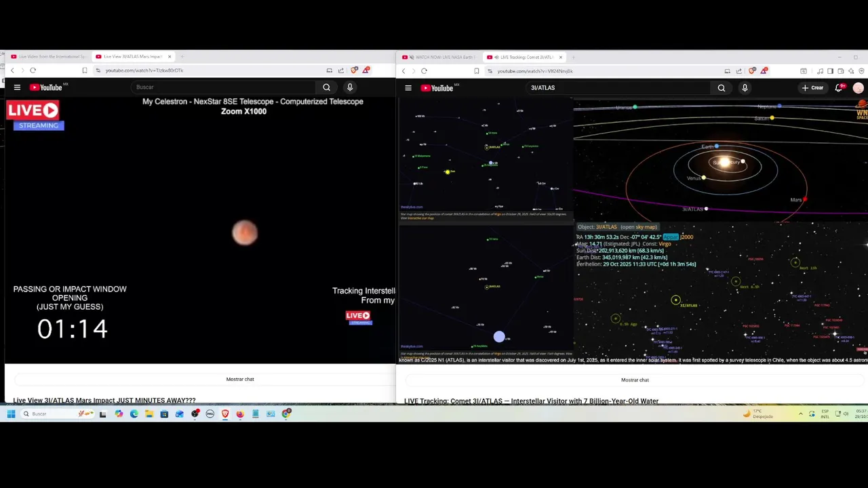The height and width of the screenshot is (488, 868).
Task: Open Brave VPN icon in right toolbar
Action: [x=861, y=71]
